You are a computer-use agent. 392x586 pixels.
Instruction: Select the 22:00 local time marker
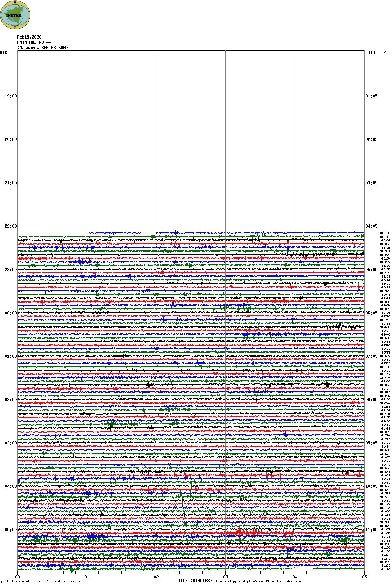[10, 226]
